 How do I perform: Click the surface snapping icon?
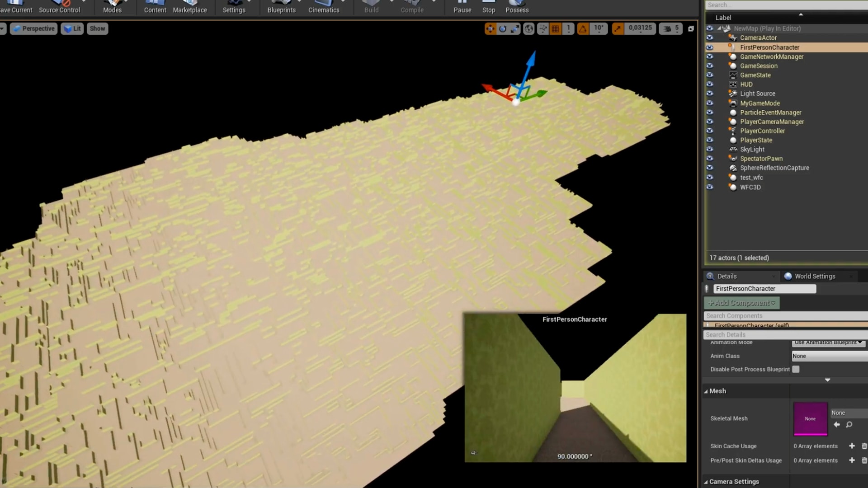click(543, 29)
